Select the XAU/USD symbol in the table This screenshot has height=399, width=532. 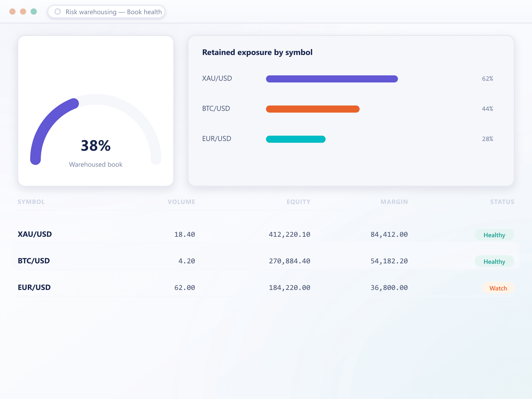35,234
